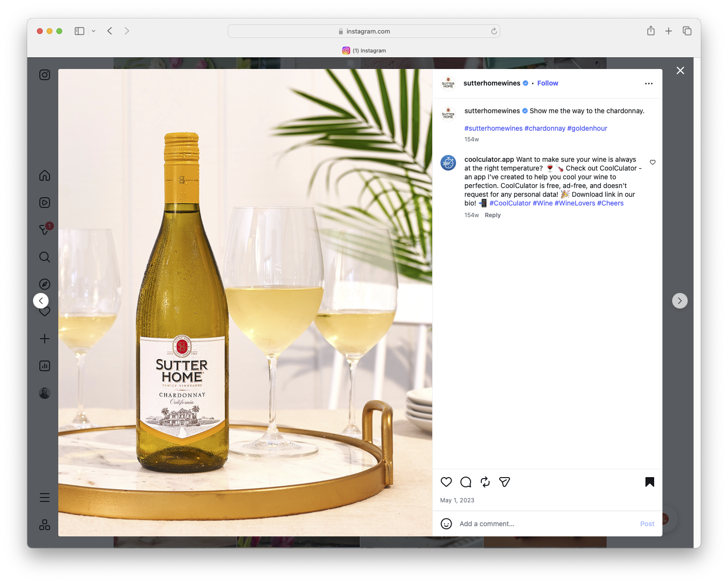
Task: Open Search in the sidebar
Action: coord(45,257)
